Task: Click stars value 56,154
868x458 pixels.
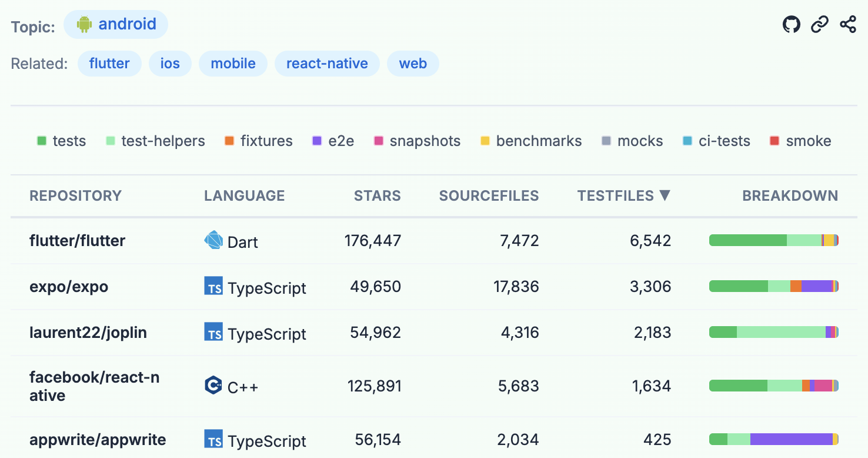Action: click(378, 440)
